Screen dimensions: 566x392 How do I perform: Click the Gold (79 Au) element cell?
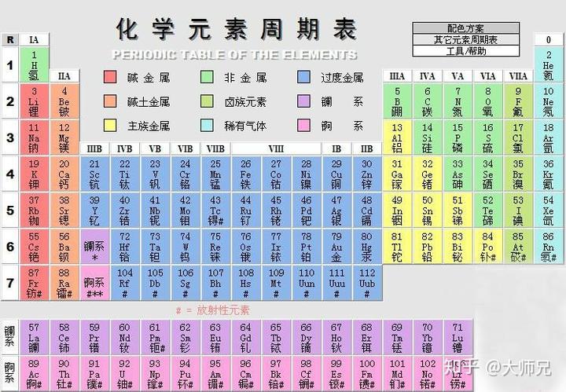(336, 247)
